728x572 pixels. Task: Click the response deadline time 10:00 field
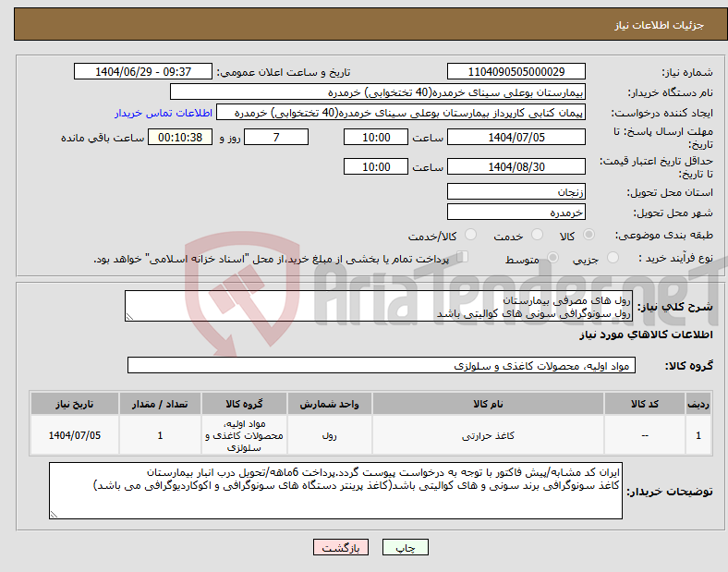(x=376, y=137)
